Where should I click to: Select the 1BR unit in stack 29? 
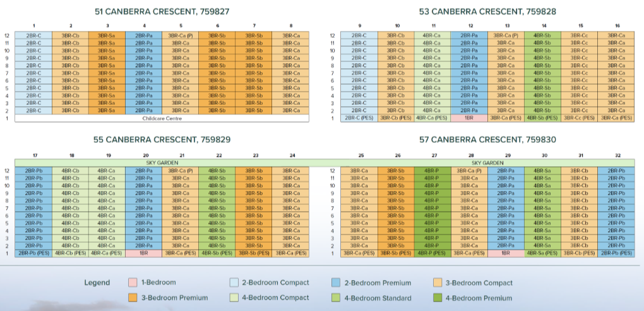coord(505,253)
